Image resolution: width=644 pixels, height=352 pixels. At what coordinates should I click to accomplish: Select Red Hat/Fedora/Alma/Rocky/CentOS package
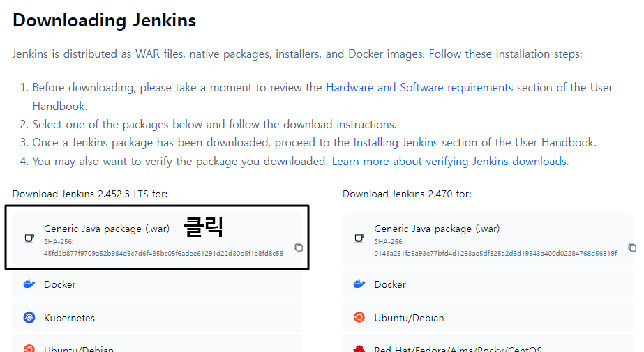(488, 344)
